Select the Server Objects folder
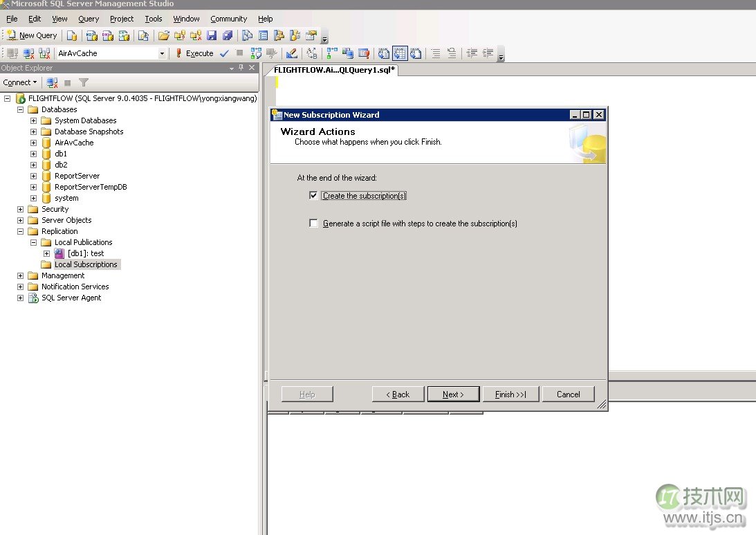 (66, 220)
